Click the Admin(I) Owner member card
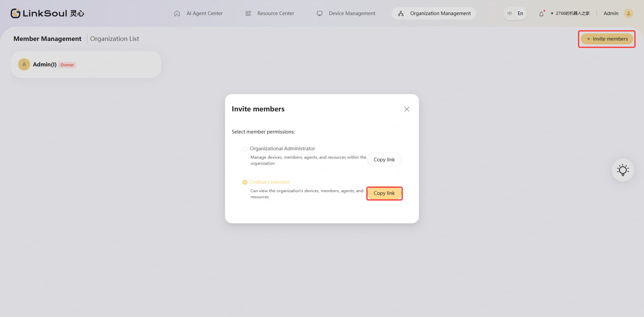644x317 pixels. (86, 64)
